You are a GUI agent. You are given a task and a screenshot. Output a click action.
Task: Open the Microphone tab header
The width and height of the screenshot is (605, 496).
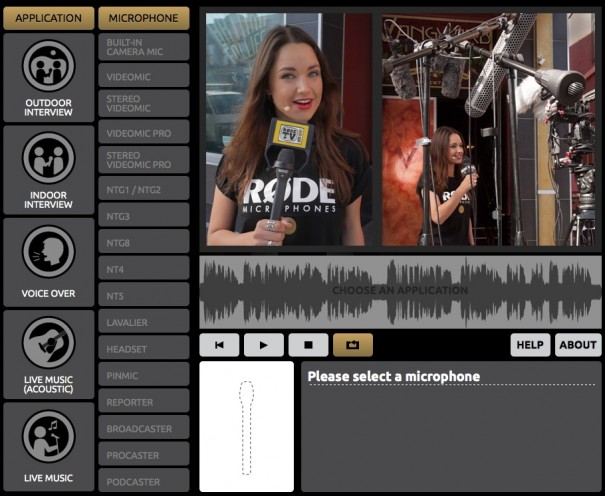(x=144, y=18)
